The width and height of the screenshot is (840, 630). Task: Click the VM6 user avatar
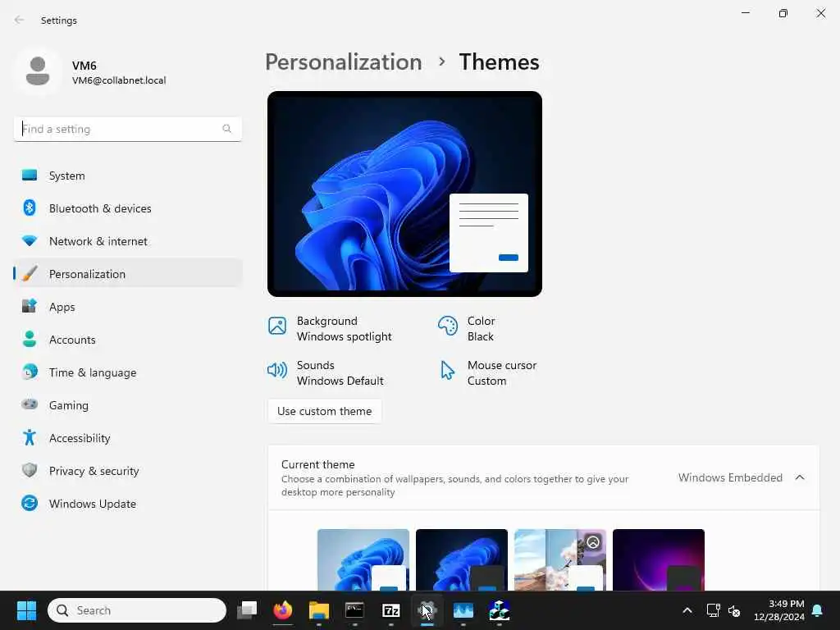[x=38, y=72]
